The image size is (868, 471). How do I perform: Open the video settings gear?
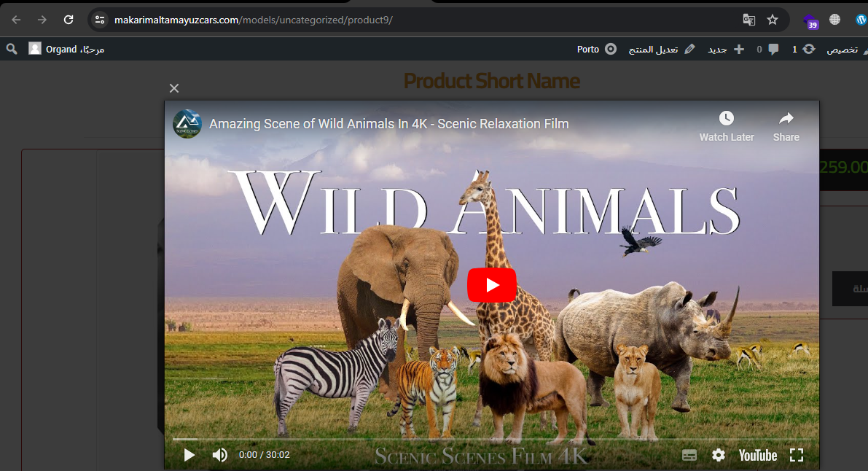(719, 455)
